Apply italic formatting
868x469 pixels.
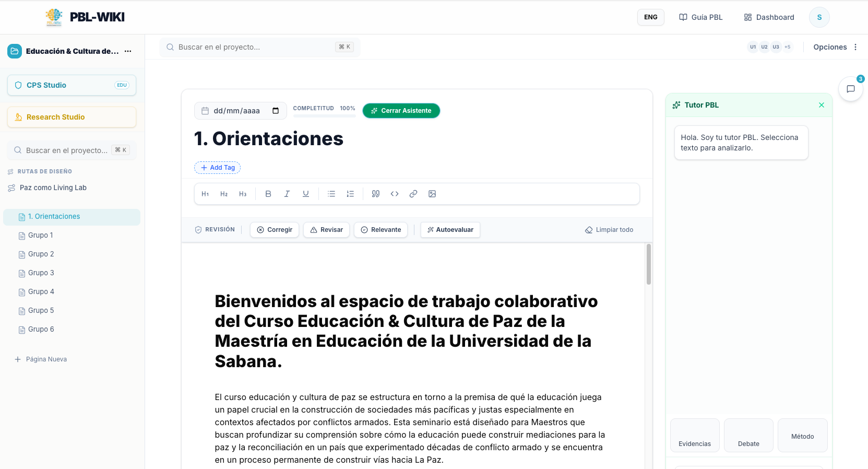coord(287,194)
